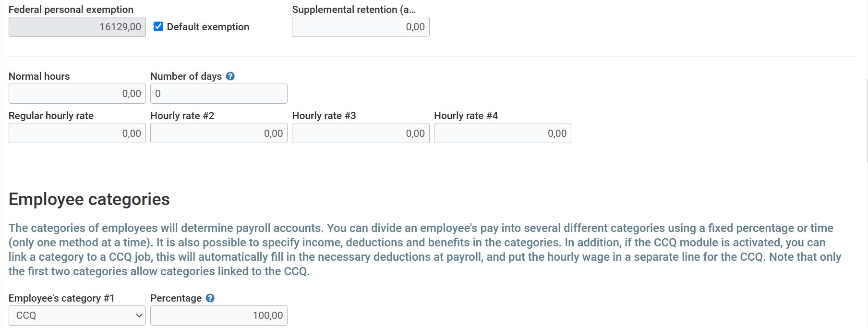The image size is (868, 328).
Task: Click the Federal personal exemption label
Action: [x=71, y=10]
